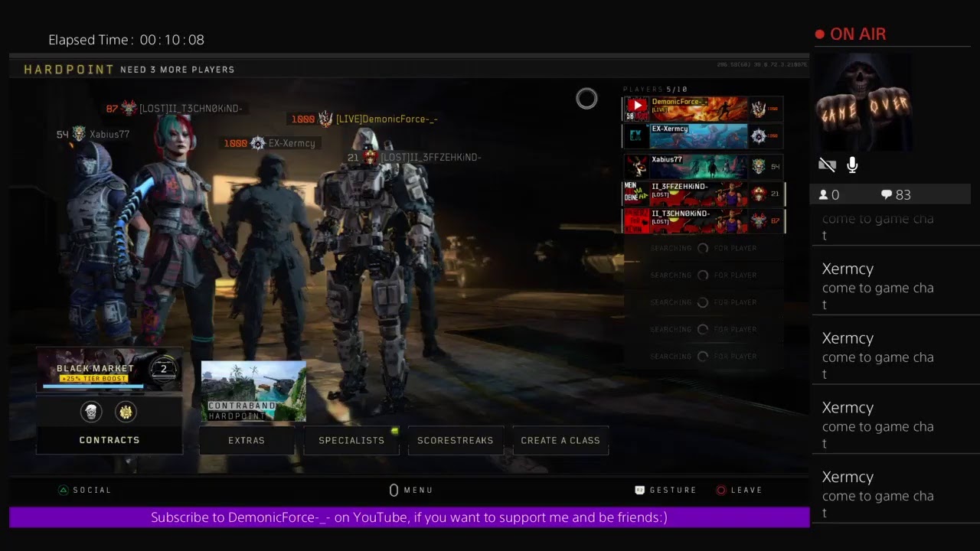Viewport: 980px width, 551px height.
Task: Click II_3FFZEHKiND- emblem in player list
Action: (x=636, y=194)
